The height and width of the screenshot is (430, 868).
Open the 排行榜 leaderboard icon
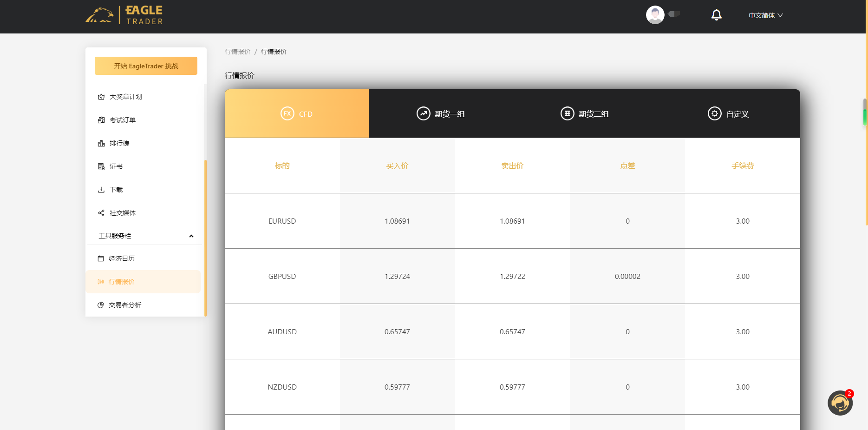[x=102, y=143]
